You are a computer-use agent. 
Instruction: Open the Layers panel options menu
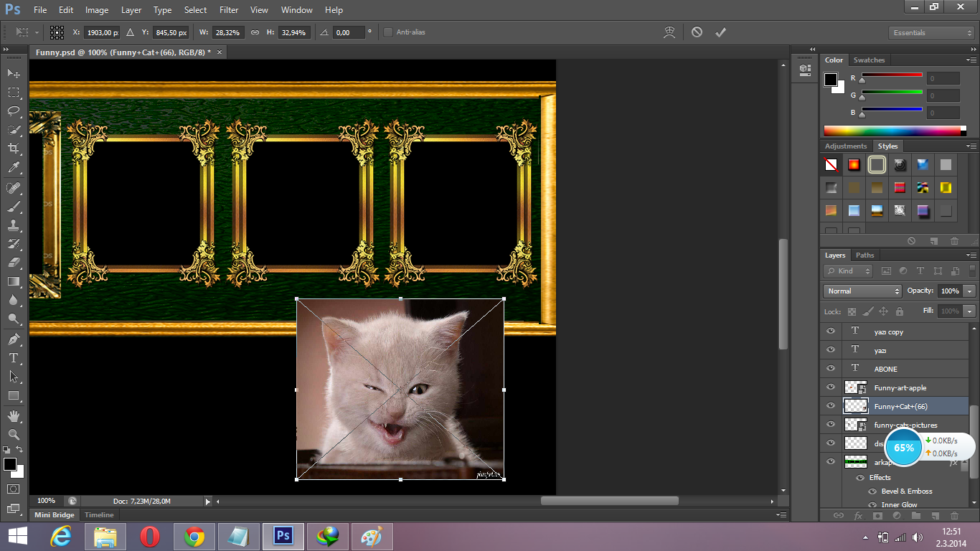pyautogui.click(x=971, y=255)
